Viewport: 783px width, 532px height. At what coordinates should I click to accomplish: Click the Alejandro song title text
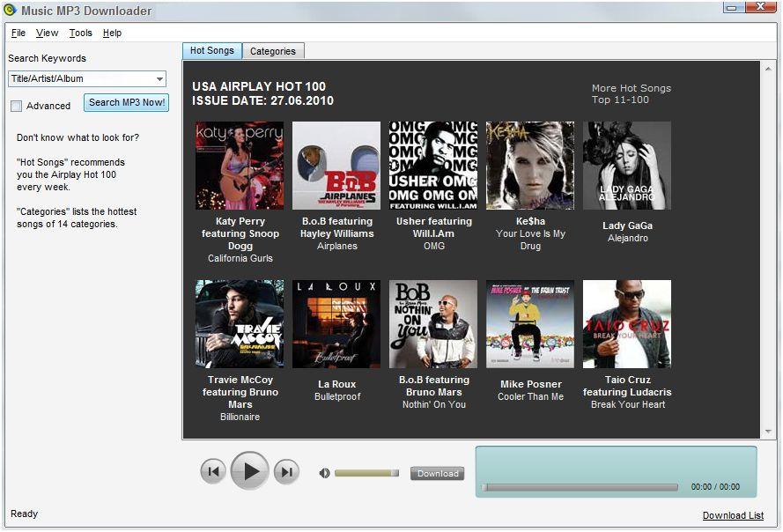(x=628, y=239)
